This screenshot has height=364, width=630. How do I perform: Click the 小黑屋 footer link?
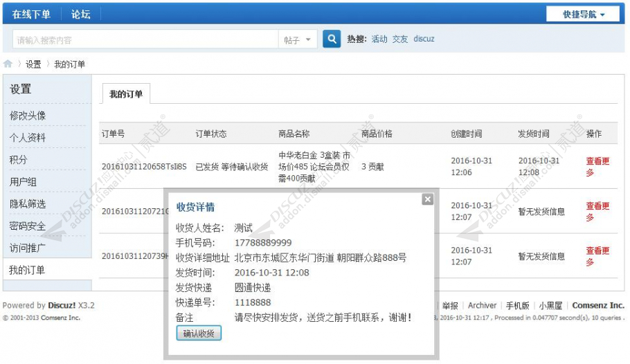[x=550, y=305]
